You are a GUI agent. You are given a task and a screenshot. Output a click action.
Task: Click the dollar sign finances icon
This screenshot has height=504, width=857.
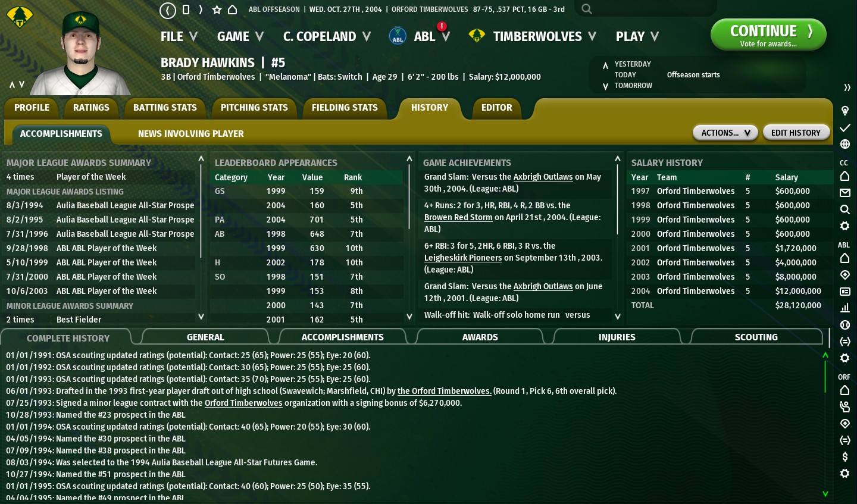(x=845, y=457)
